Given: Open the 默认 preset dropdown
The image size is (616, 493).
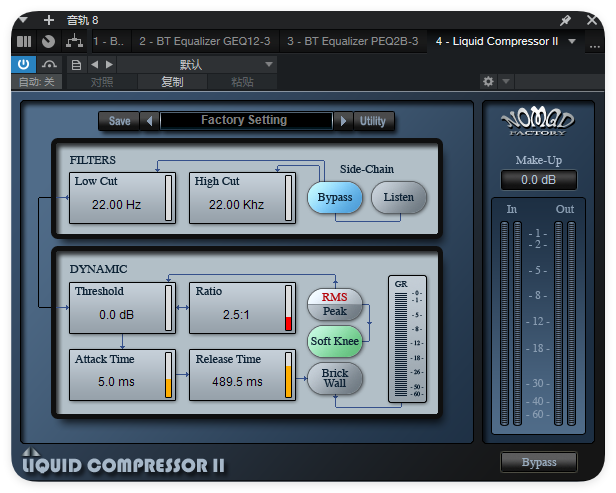Looking at the screenshot, I should coord(197,64).
